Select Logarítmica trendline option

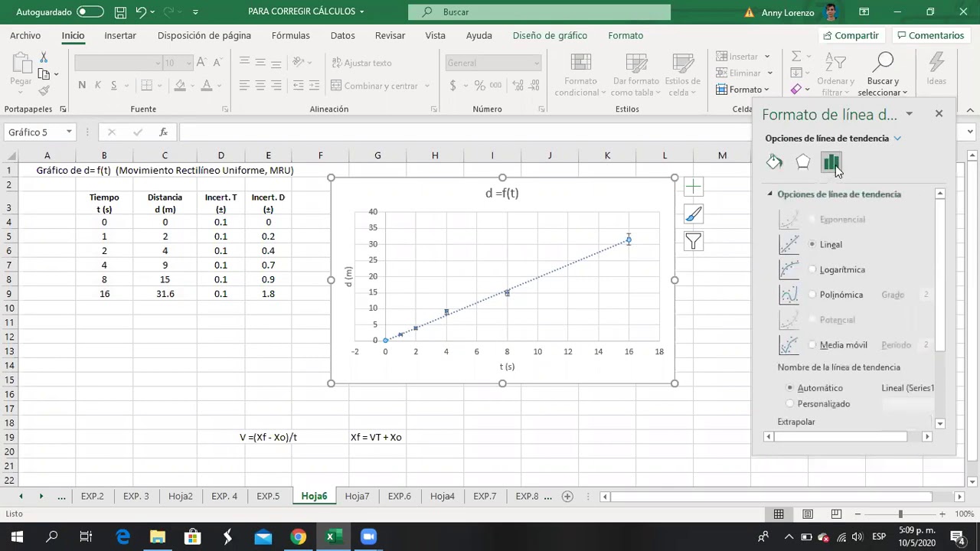tap(812, 269)
